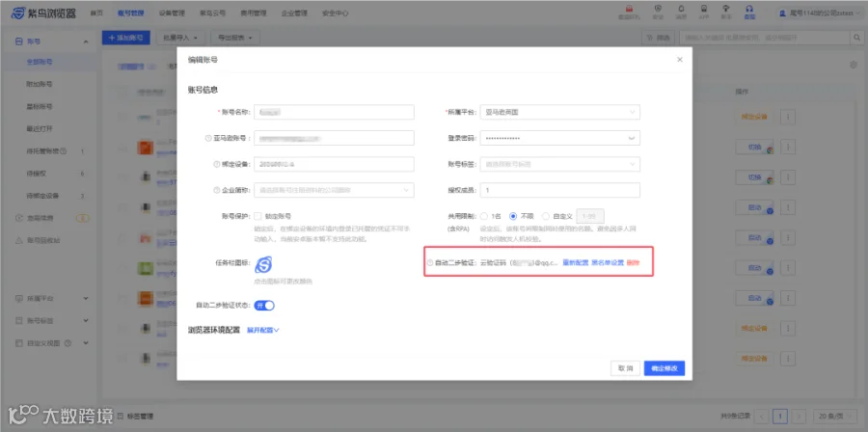
Task: Open the 导出报表 dropdown button
Action: [x=235, y=38]
